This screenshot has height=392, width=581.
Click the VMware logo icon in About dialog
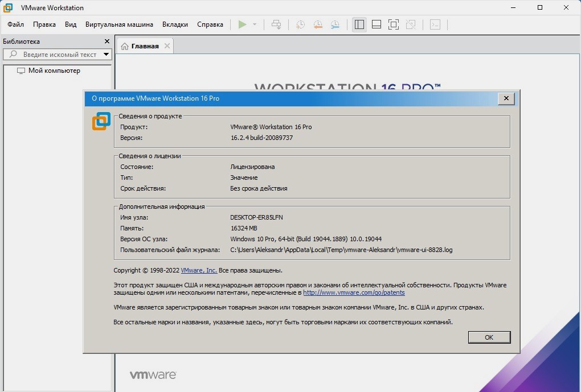(x=101, y=121)
